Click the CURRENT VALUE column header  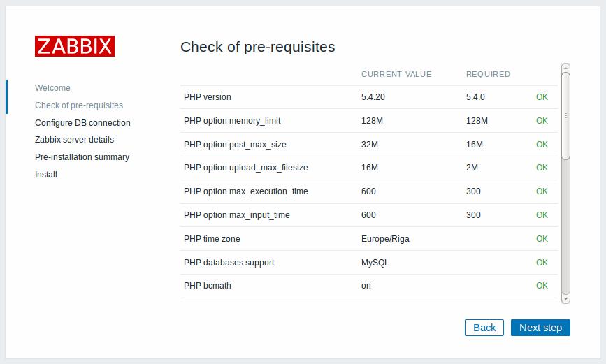pos(396,74)
